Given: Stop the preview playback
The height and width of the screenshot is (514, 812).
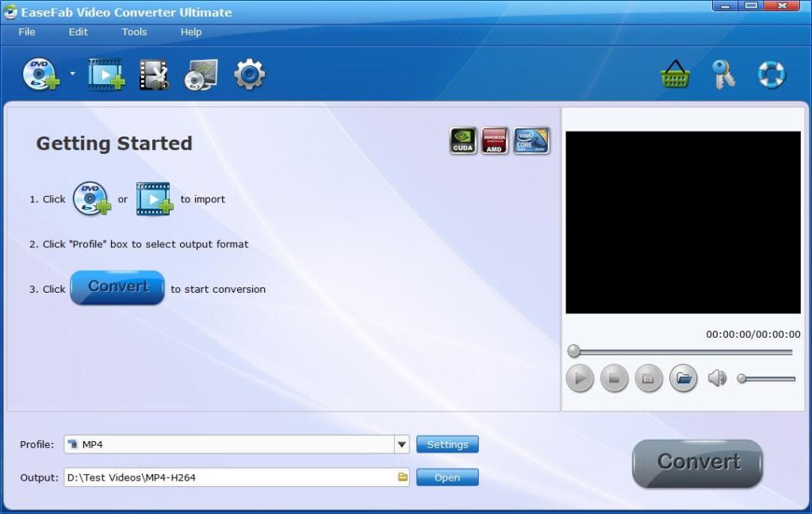Looking at the screenshot, I should pos(615,378).
